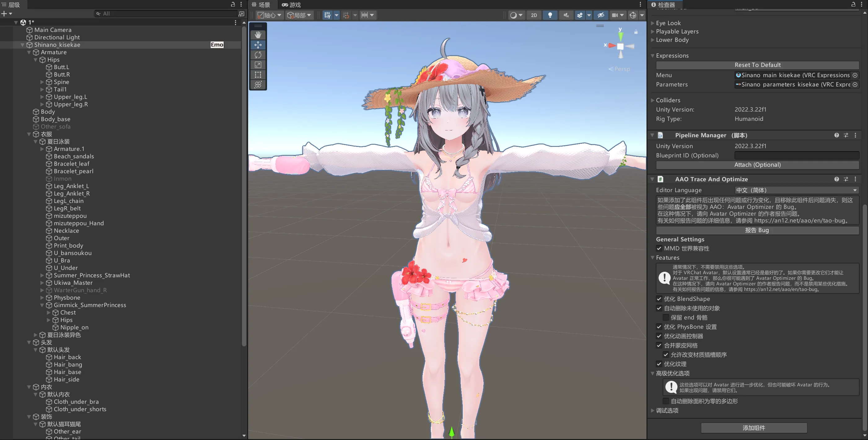Lock the inspector panel
The height and width of the screenshot is (440, 868).
pyautogui.click(x=853, y=4)
